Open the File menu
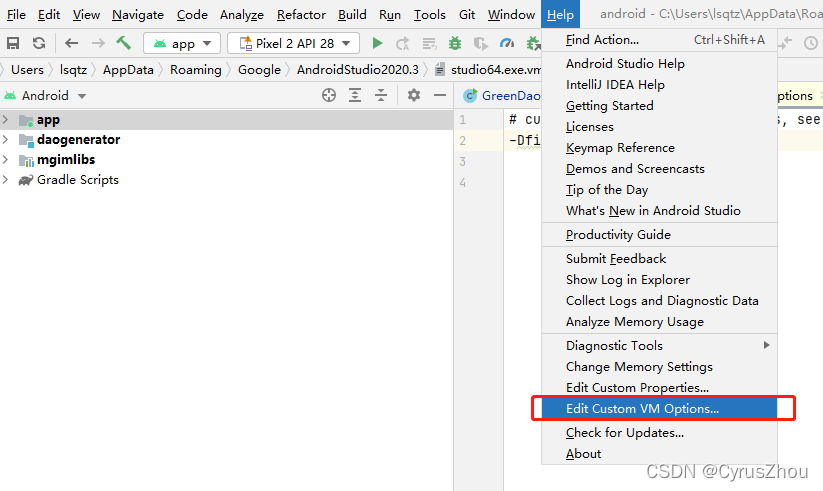Image resolution: width=823 pixels, height=491 pixels. [x=16, y=15]
